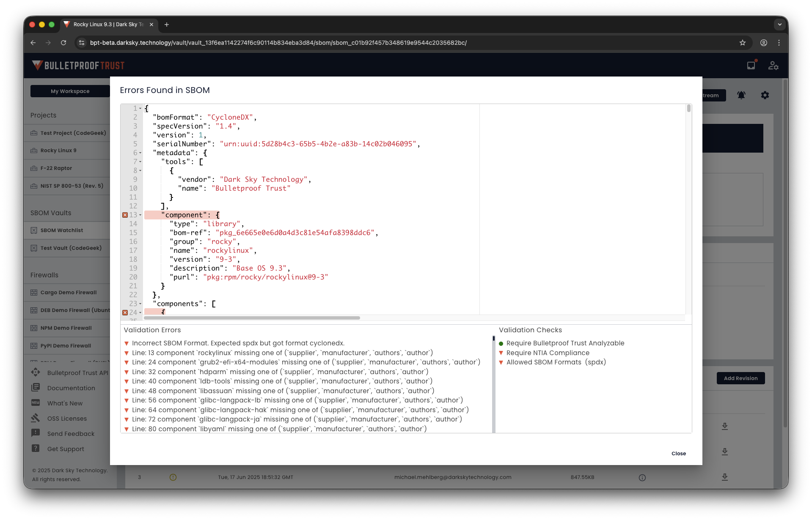Open the SBOM Watchlist vault
This screenshot has width=812, height=520.
62,230
